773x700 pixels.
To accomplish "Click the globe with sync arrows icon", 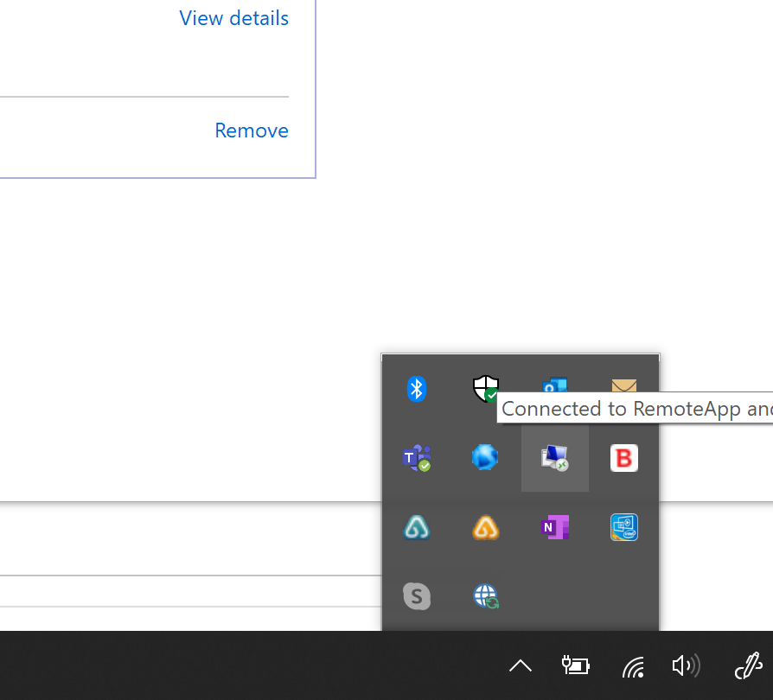I will [x=486, y=596].
